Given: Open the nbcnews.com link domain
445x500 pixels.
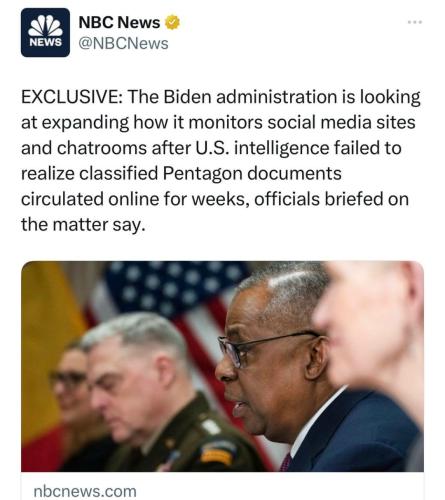Looking at the screenshot, I should 85,491.
